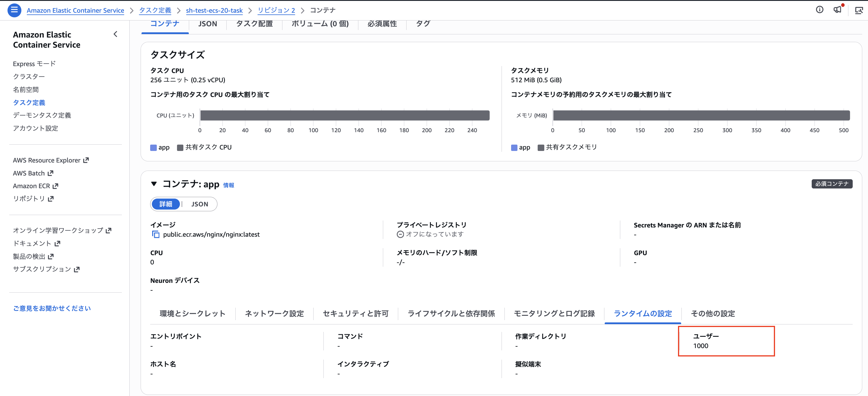This screenshot has height=396, width=868.
Task: Open モニタリングとログ記録 tab
Action: point(554,313)
